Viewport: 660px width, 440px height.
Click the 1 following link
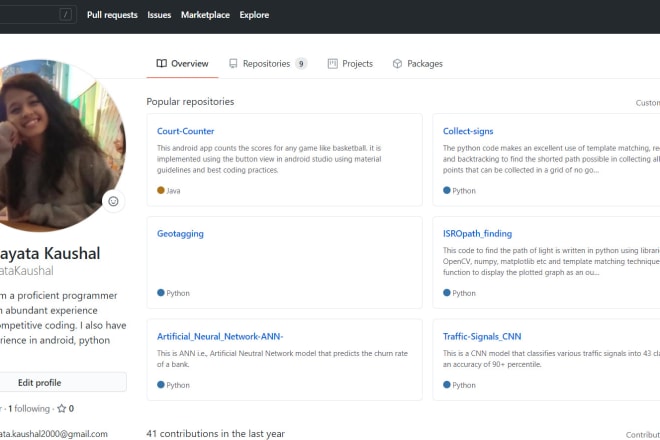[29, 408]
